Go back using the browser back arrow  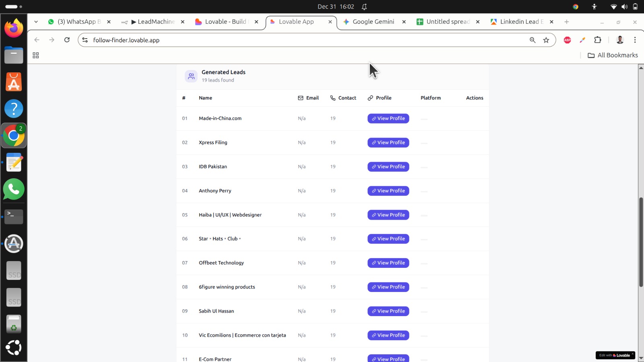coord(37,40)
